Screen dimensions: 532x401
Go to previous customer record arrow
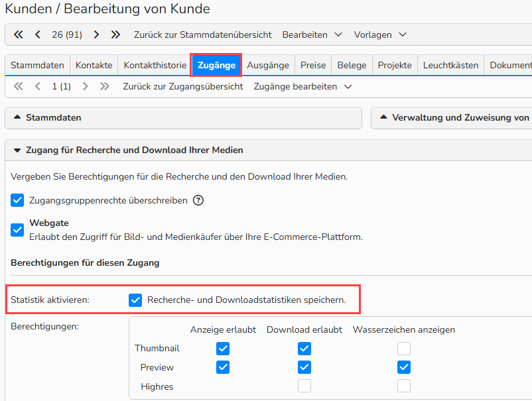tap(38, 34)
